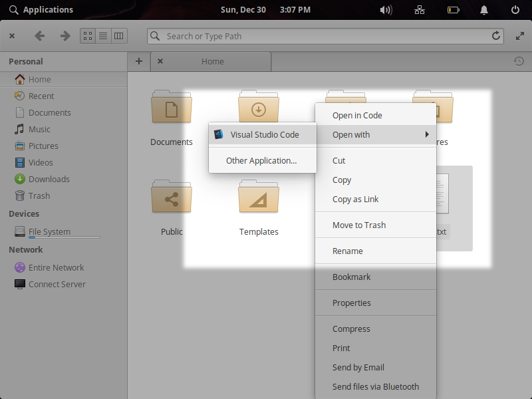
Task: Select the Downloads folder icon
Action: pyautogui.click(x=259, y=106)
